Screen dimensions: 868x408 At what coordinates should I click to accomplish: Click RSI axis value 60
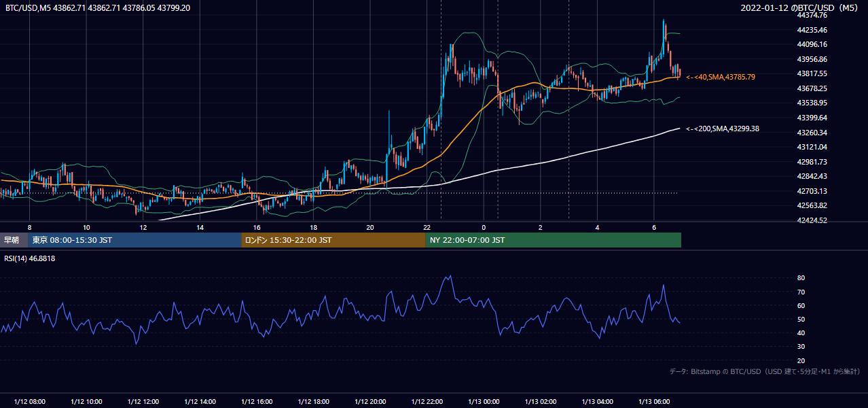(x=801, y=305)
